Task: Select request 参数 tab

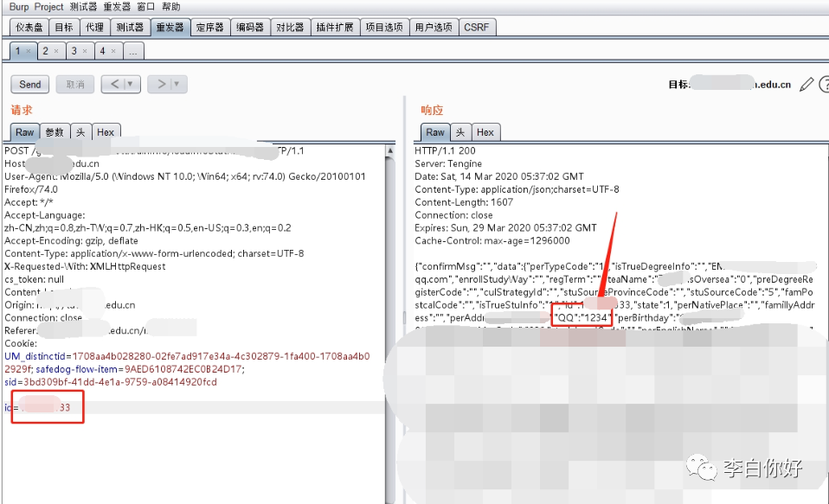Action: pyautogui.click(x=55, y=132)
